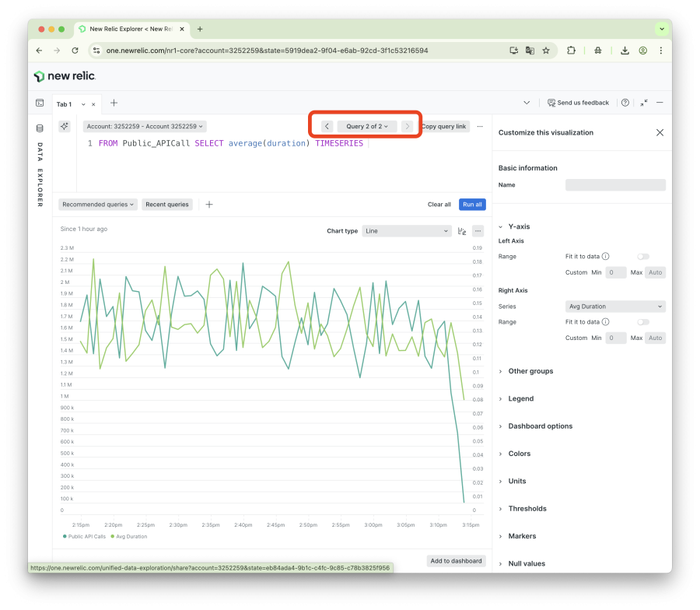Go to the next query arrow
This screenshot has width=700, height=610.
[x=407, y=126]
